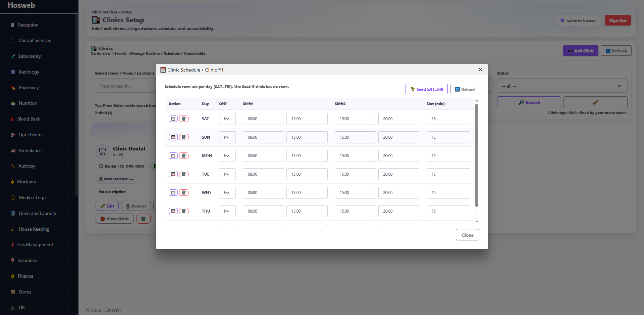Screen dimensions: 644x315
Task: Click the schedule table vertical scrollbar
Action: tap(477, 155)
